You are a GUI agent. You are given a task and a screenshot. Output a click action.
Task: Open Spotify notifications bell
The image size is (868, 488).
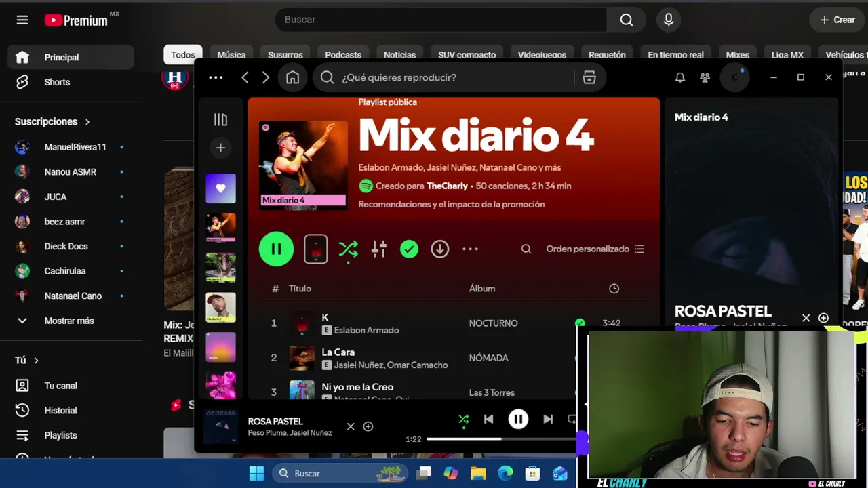pyautogui.click(x=679, y=77)
